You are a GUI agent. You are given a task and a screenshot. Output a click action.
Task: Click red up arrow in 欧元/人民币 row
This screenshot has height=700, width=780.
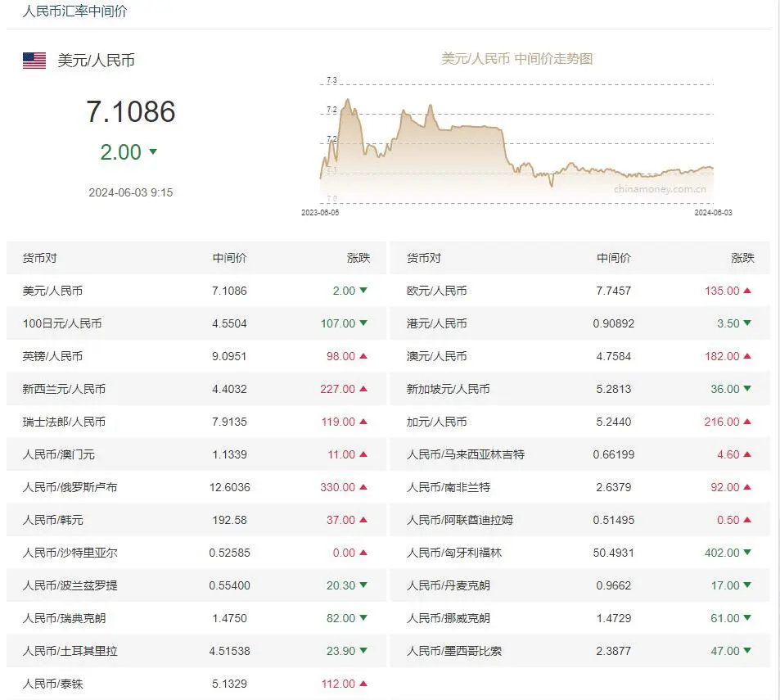pyautogui.click(x=747, y=291)
